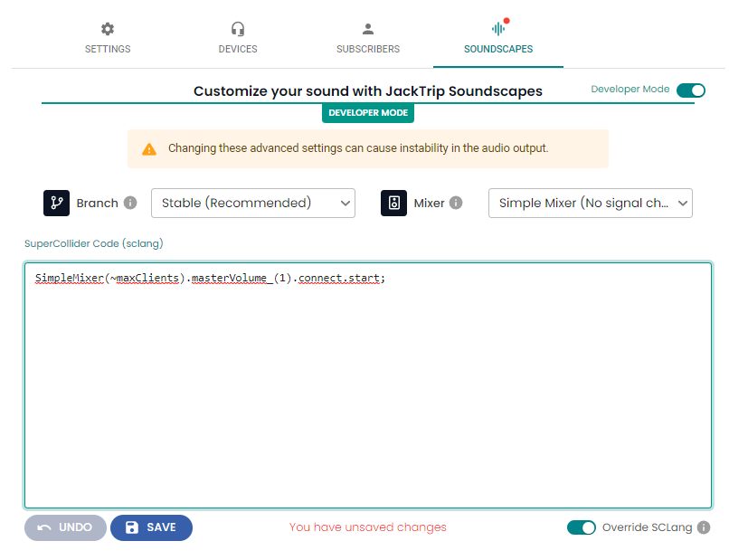Screen dimensions: 729x560
Task: Click the SAVE button
Action: (151, 527)
